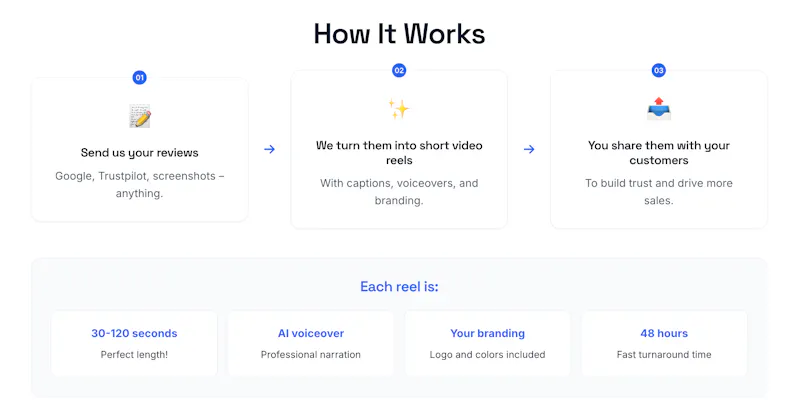Click the arrow after the Send us your reviews card
800x417 pixels.
pyautogui.click(x=269, y=149)
